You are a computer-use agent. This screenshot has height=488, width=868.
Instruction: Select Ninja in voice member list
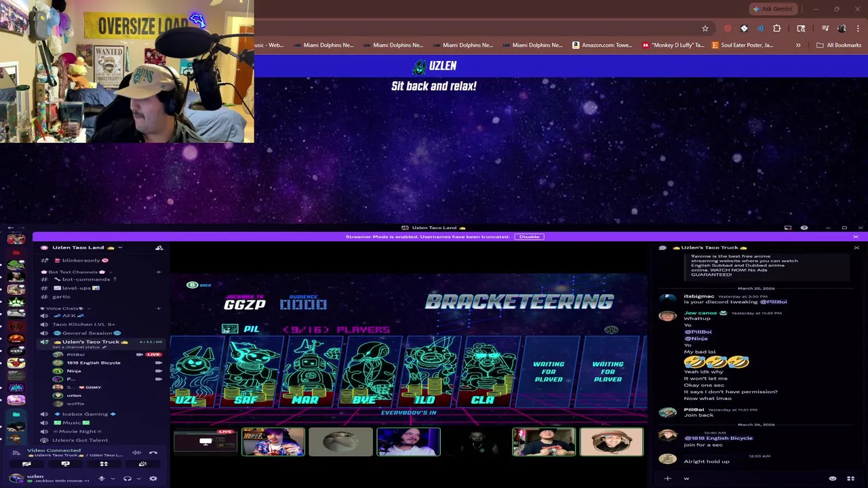tap(74, 371)
